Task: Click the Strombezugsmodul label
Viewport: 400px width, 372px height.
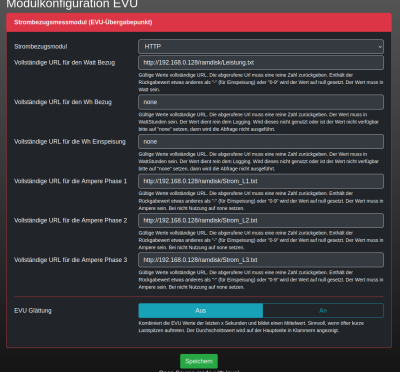Action: click(x=41, y=47)
